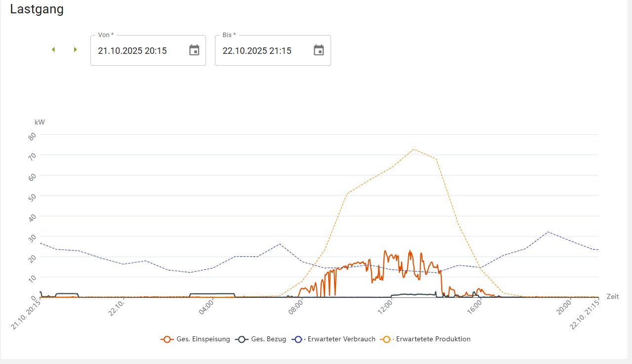This screenshot has height=364, width=632.
Task: Hide the Ges. Bezug series via legend text
Action: (268, 339)
